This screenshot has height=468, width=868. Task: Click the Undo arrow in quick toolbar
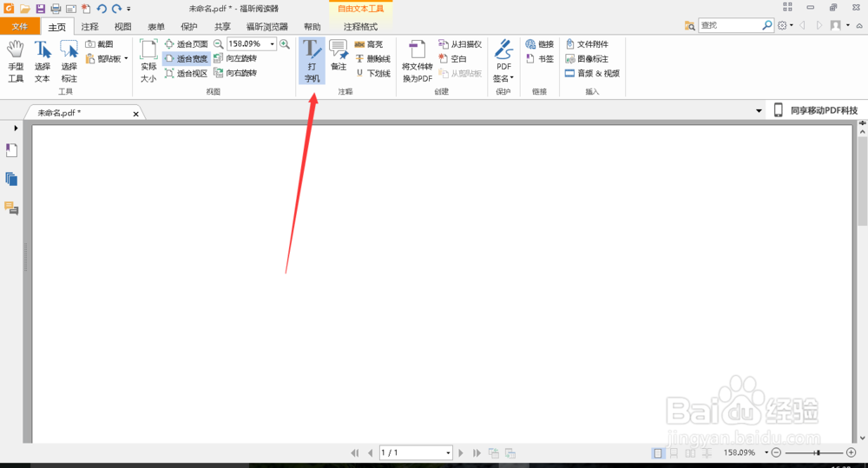[x=102, y=9]
